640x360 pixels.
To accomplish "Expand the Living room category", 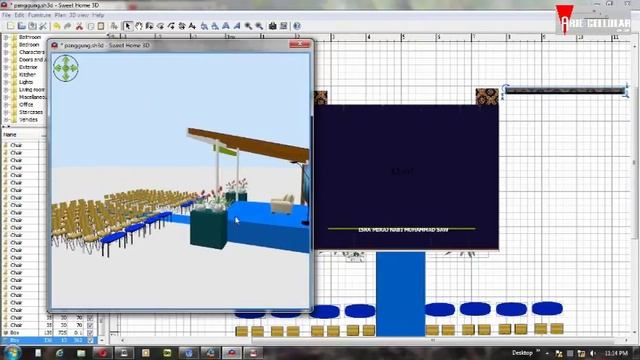I will [x=6, y=89].
